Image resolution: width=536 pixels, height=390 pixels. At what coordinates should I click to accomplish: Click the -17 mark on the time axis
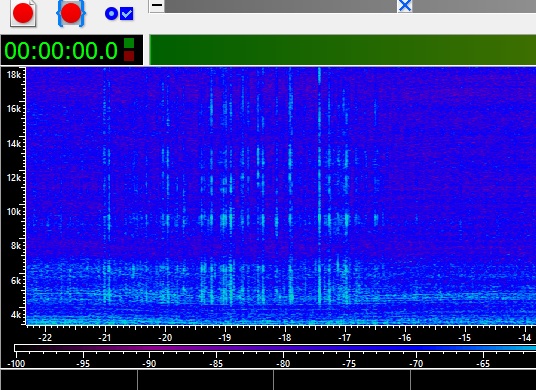point(345,338)
